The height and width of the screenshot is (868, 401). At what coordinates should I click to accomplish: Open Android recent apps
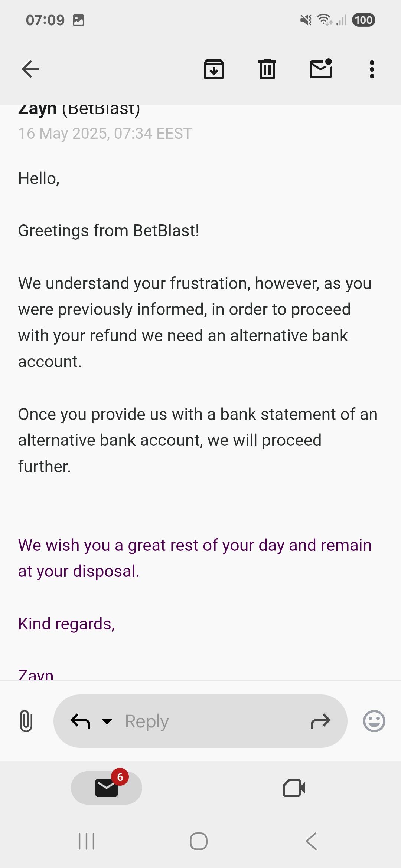pos(87,841)
